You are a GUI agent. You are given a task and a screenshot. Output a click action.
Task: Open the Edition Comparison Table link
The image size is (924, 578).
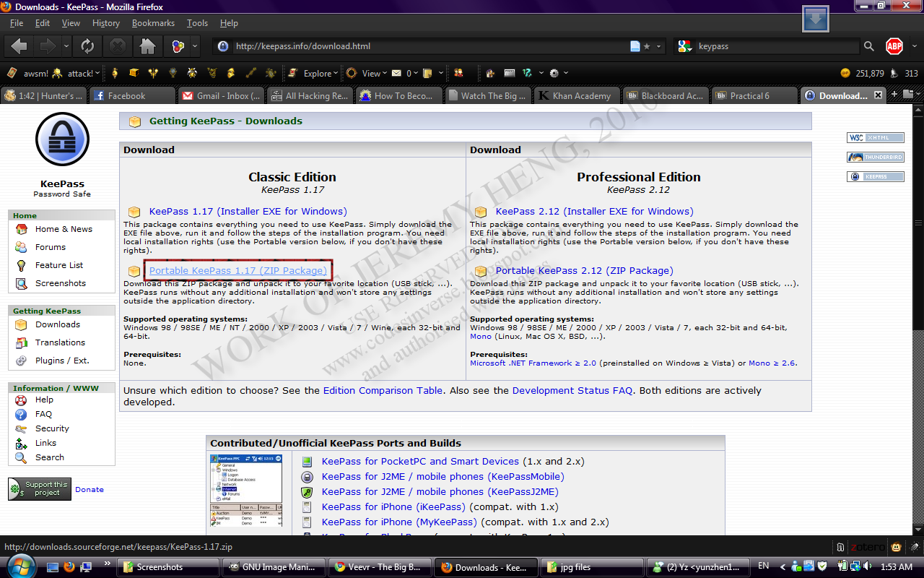click(x=383, y=390)
